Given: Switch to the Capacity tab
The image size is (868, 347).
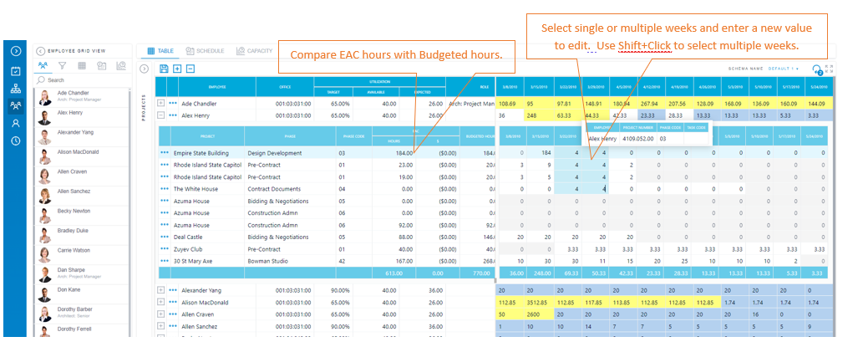Looking at the screenshot, I should click(x=254, y=51).
